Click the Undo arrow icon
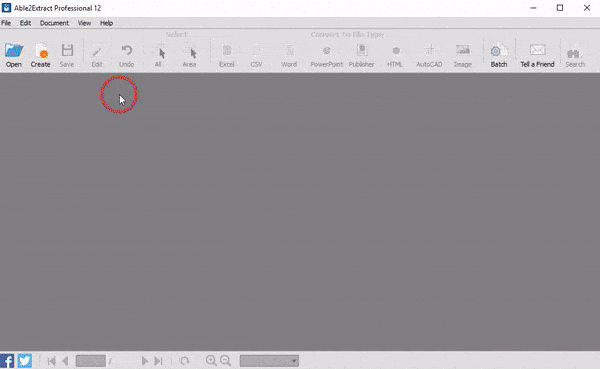The width and height of the screenshot is (600, 369). click(x=127, y=51)
